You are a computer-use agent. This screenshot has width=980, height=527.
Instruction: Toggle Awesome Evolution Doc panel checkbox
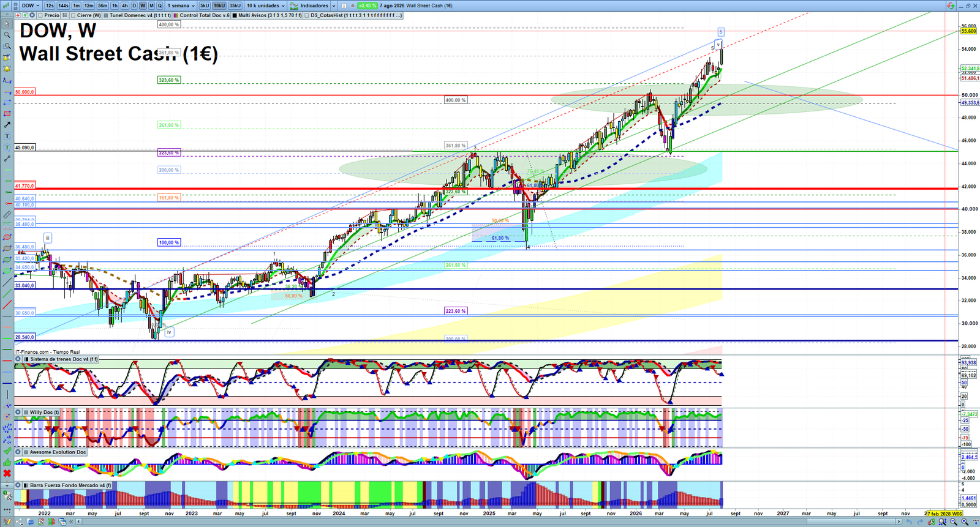26,452
